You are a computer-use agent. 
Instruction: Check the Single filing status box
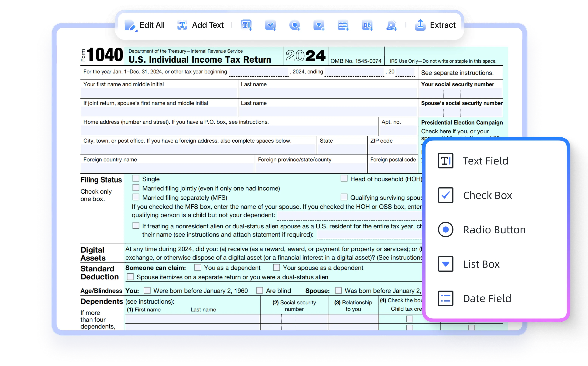[136, 178]
